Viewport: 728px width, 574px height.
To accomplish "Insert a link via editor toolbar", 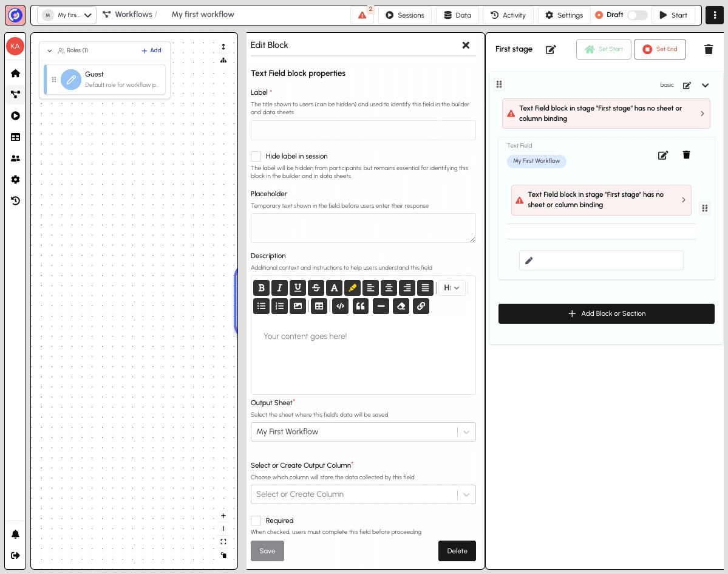I will [x=421, y=306].
